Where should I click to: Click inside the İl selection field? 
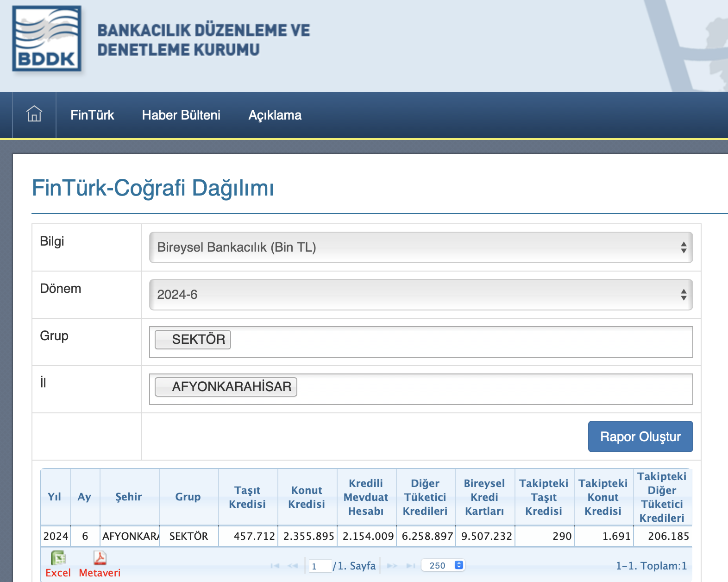coord(421,389)
